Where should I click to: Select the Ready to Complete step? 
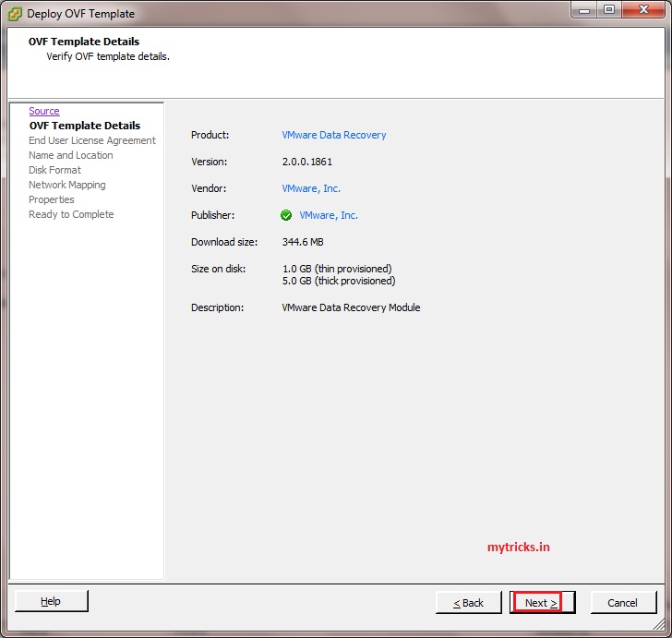pos(71,214)
